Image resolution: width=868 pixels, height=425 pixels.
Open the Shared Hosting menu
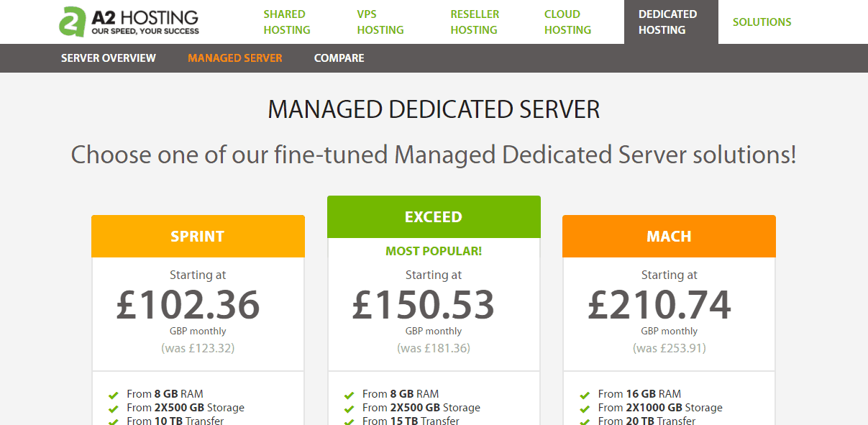(287, 22)
